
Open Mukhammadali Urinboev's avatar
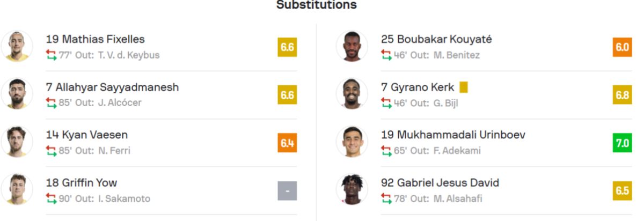(352, 142)
